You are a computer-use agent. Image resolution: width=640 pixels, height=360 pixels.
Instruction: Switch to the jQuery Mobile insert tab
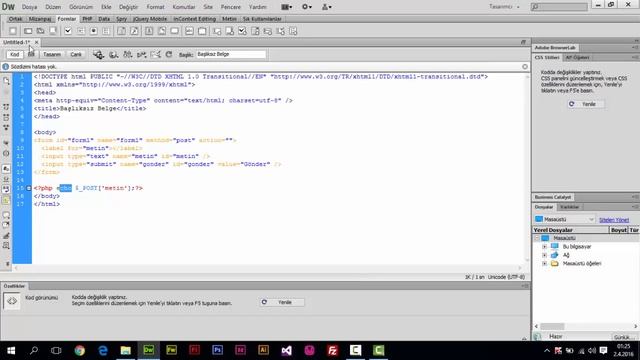pyautogui.click(x=150, y=19)
